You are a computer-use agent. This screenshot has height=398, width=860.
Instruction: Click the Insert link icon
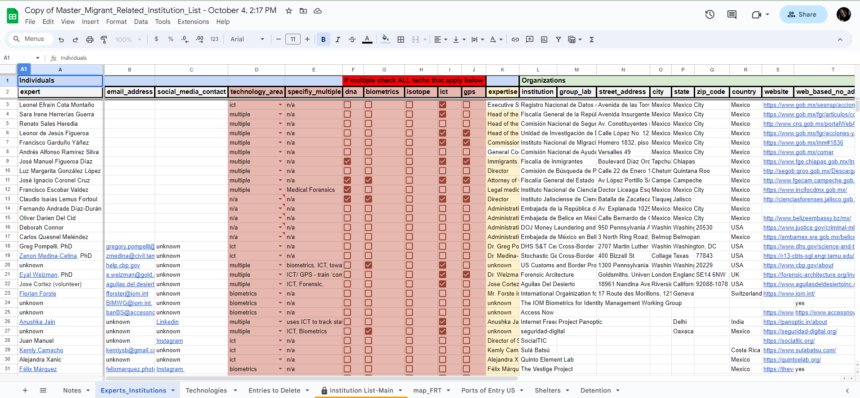click(515, 39)
